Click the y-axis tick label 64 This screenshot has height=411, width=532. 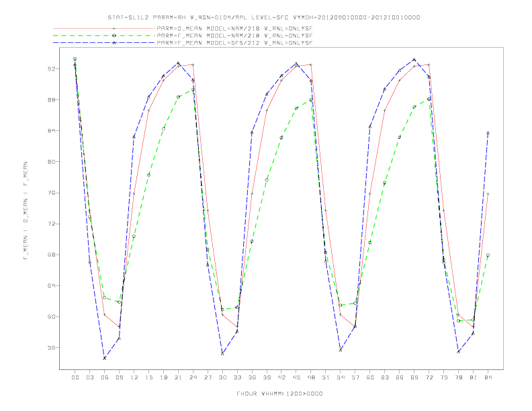coord(52,285)
